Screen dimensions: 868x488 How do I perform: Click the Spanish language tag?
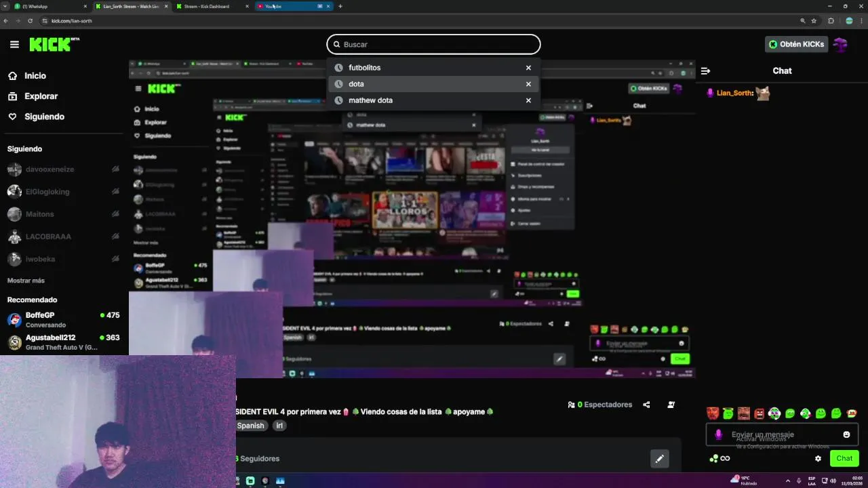[250, 426]
